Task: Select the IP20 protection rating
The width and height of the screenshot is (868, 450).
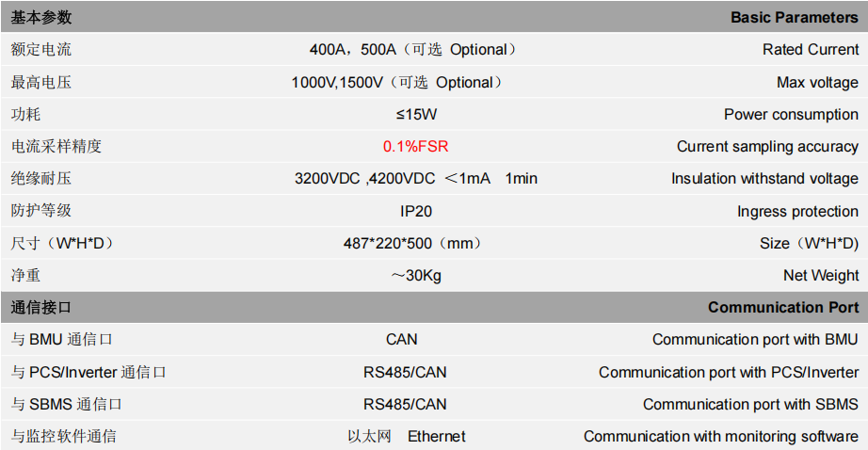Action: click(x=416, y=212)
